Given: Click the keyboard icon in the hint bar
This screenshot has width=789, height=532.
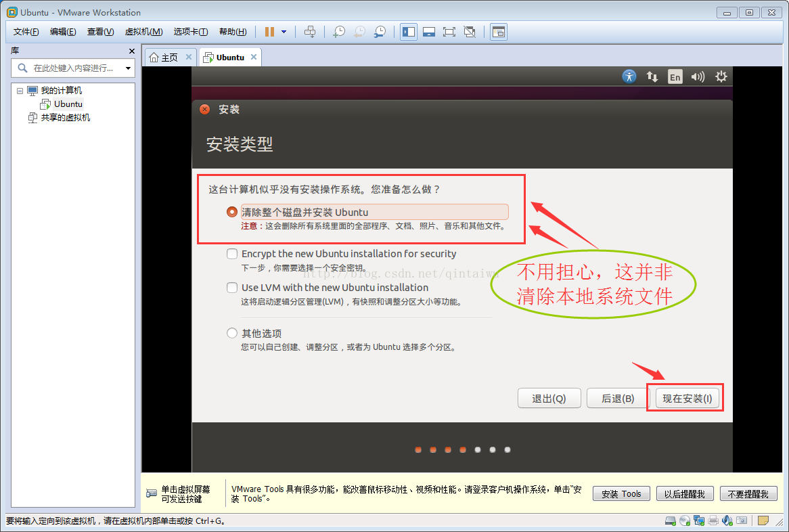Looking at the screenshot, I should (152, 493).
